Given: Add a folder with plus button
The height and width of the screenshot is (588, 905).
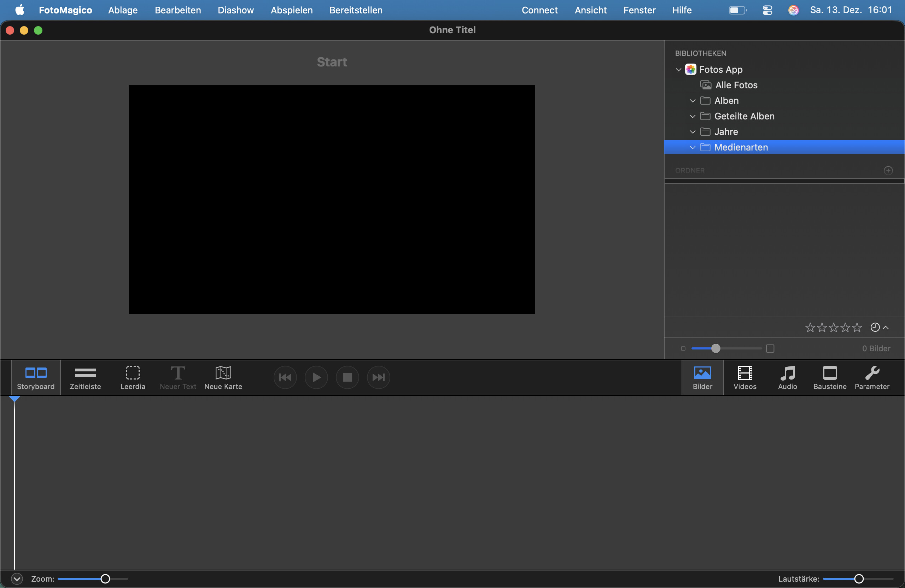Looking at the screenshot, I should 888,170.
